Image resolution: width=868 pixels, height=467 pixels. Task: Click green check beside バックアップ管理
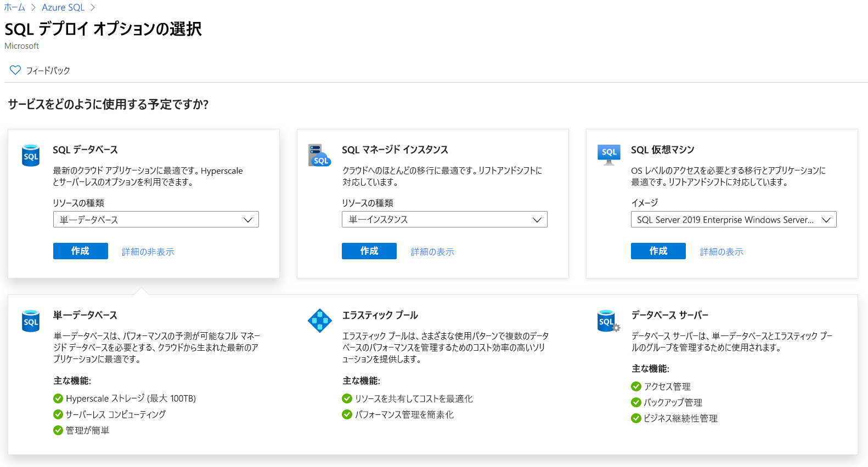click(x=636, y=402)
